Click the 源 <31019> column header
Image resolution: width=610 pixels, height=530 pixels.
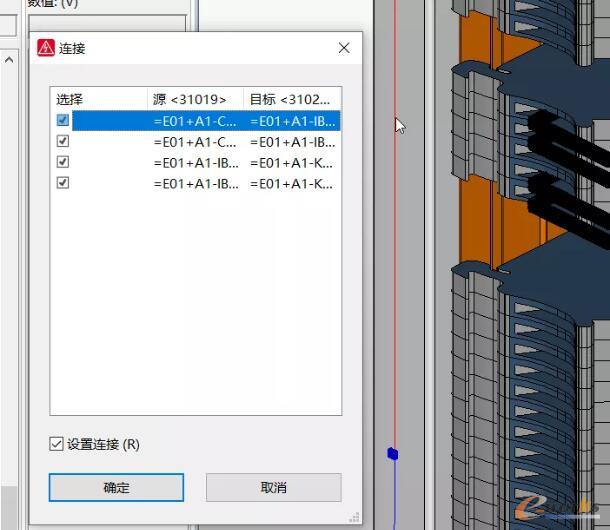(x=195, y=99)
